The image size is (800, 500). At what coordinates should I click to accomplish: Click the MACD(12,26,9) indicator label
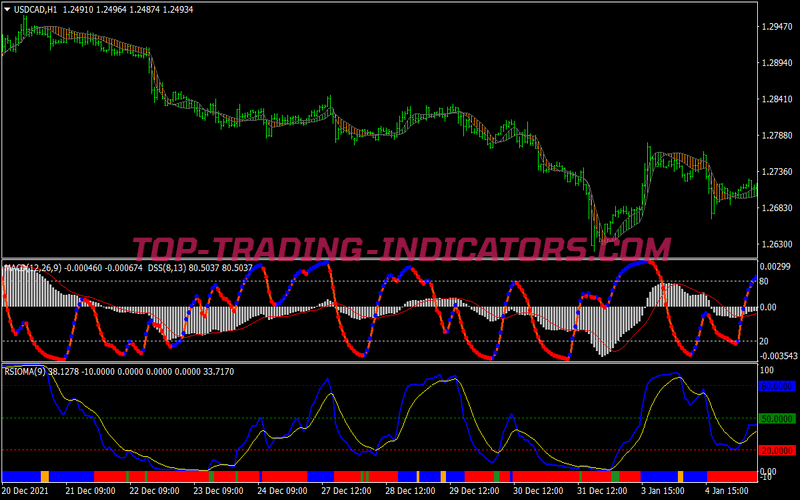[32, 268]
